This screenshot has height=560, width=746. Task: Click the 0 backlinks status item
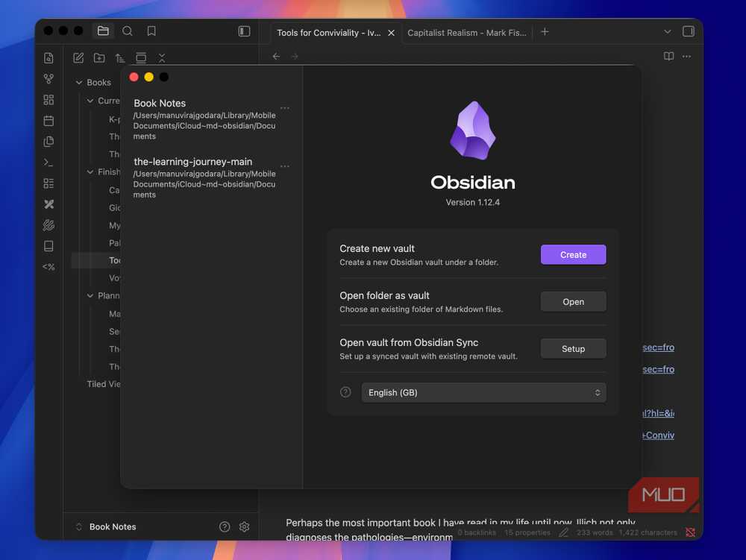pyautogui.click(x=477, y=533)
